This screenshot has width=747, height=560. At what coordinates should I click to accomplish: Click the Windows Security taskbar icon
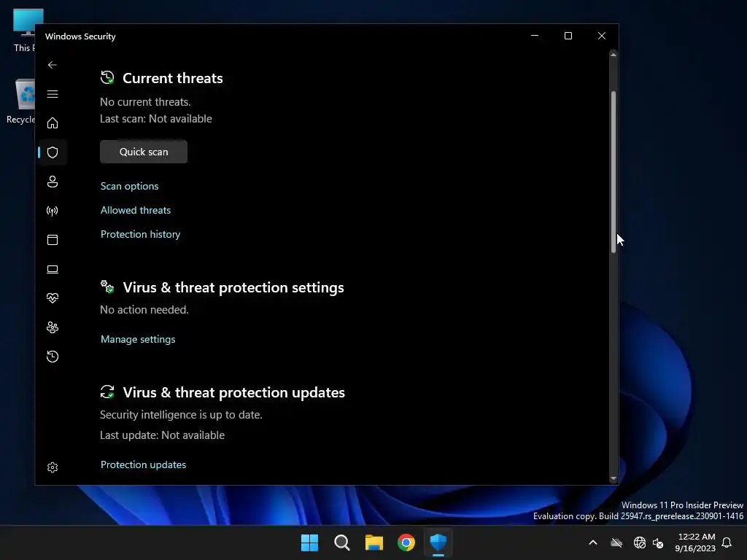[x=438, y=542]
